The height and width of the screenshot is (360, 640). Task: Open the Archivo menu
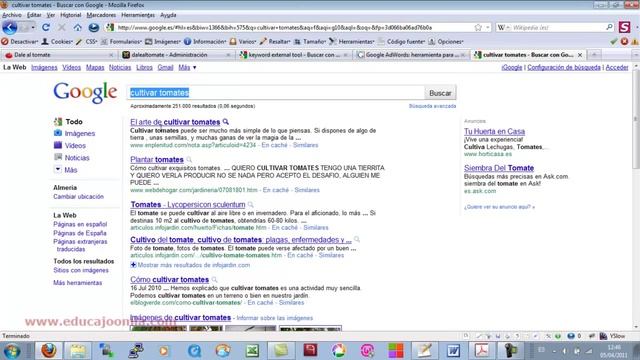(x=12, y=15)
